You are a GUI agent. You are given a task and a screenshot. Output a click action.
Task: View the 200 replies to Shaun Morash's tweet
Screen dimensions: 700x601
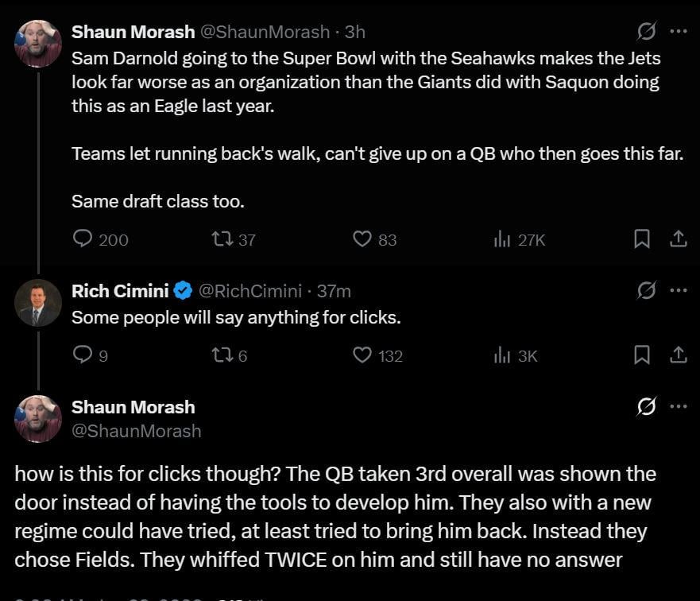[x=100, y=239]
